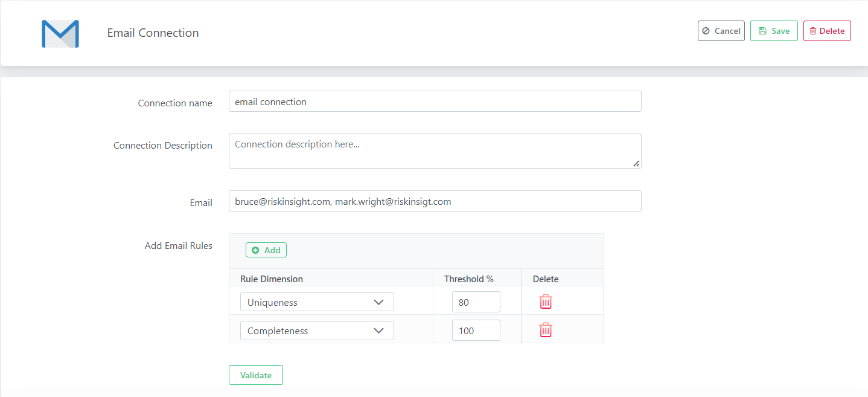Open the Completeness rule dimension dropdown
Screen dimensions: 868x397
317,331
